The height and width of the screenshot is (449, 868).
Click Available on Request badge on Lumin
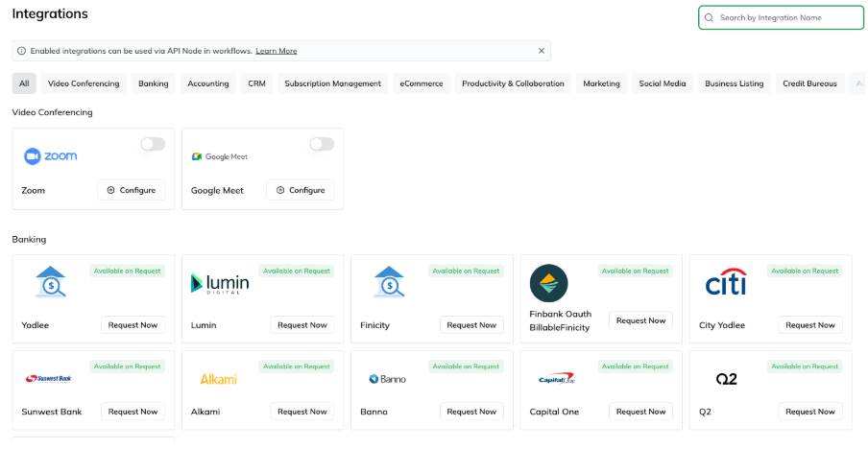tap(297, 271)
